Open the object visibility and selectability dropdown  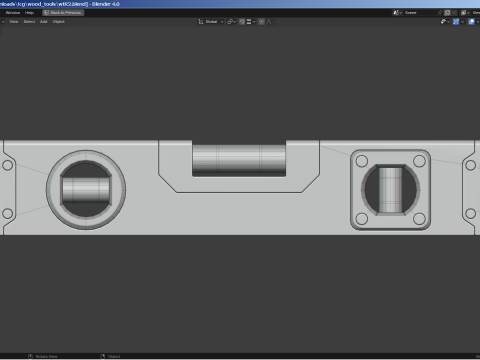tap(445, 22)
